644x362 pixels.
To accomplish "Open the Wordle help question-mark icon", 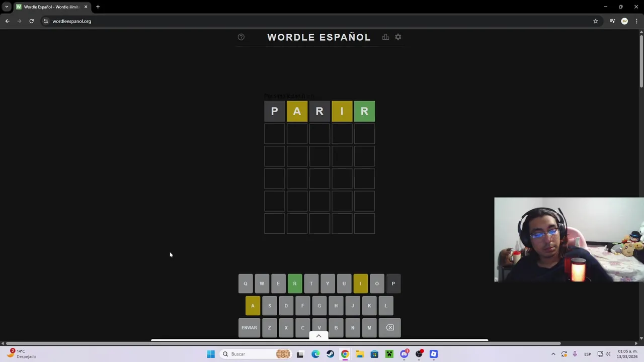I will pyautogui.click(x=241, y=37).
